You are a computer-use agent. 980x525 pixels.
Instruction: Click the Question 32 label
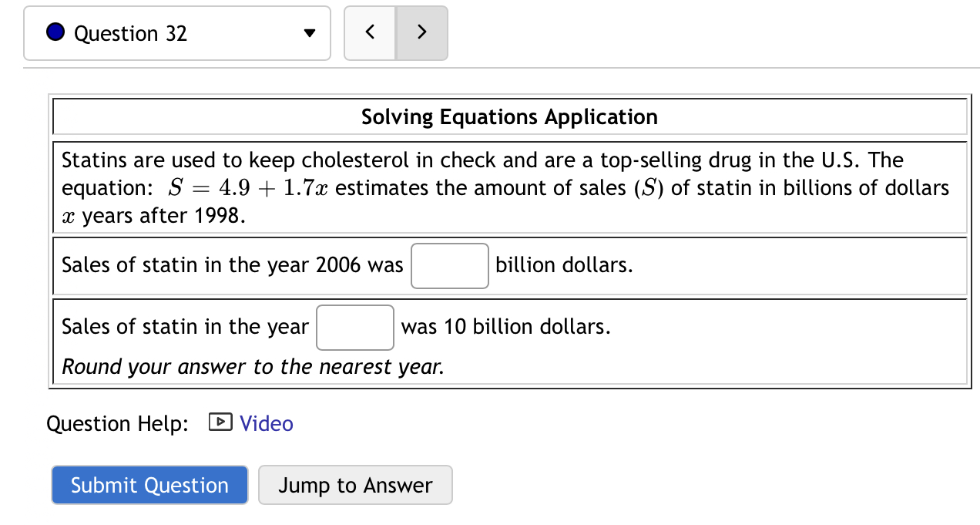(129, 33)
